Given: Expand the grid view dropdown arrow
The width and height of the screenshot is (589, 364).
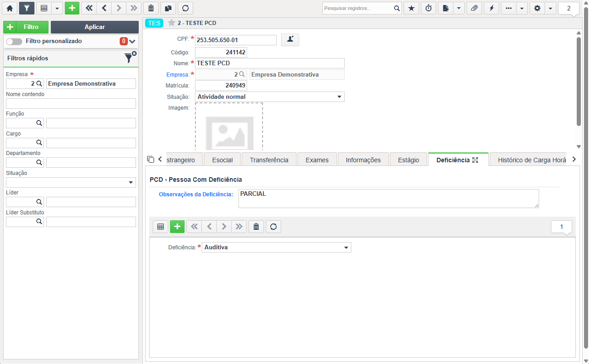Looking at the screenshot, I should click(57, 8).
